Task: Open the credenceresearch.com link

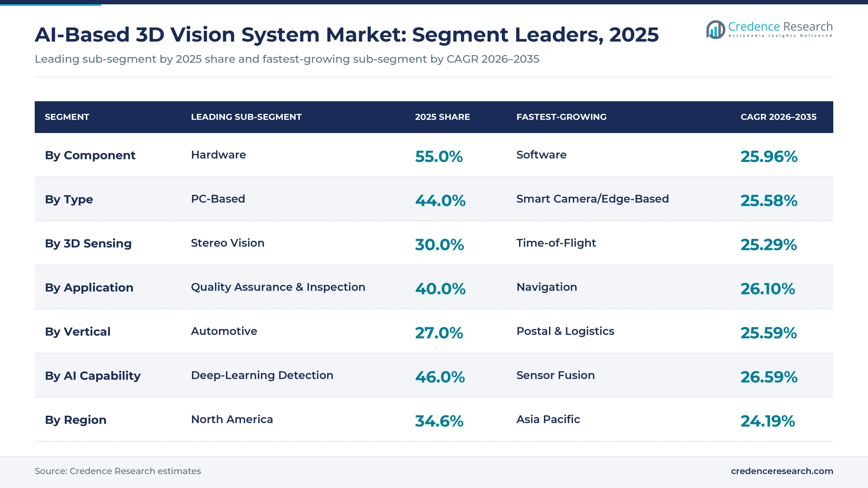Action: pyautogui.click(x=782, y=471)
